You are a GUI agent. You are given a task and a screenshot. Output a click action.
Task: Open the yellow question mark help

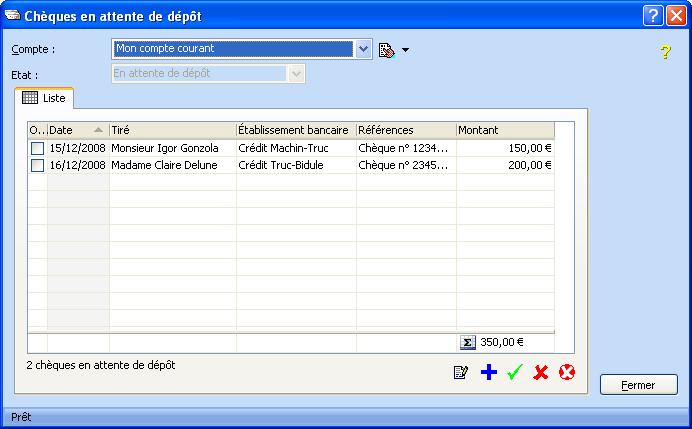[x=665, y=52]
